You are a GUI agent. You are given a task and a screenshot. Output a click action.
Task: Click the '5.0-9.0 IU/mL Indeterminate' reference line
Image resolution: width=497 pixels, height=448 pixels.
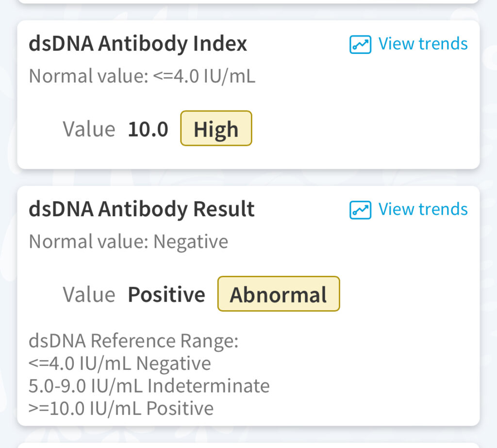coord(149,386)
